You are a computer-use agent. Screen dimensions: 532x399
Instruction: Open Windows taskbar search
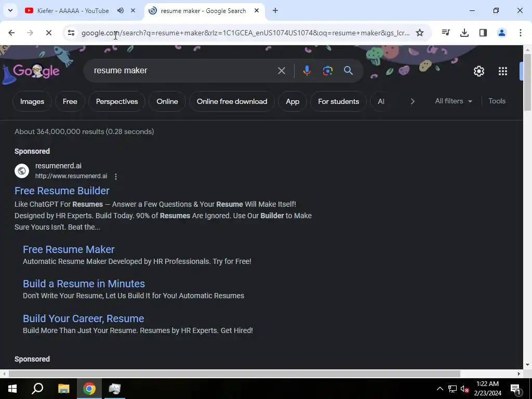pyautogui.click(x=37, y=389)
